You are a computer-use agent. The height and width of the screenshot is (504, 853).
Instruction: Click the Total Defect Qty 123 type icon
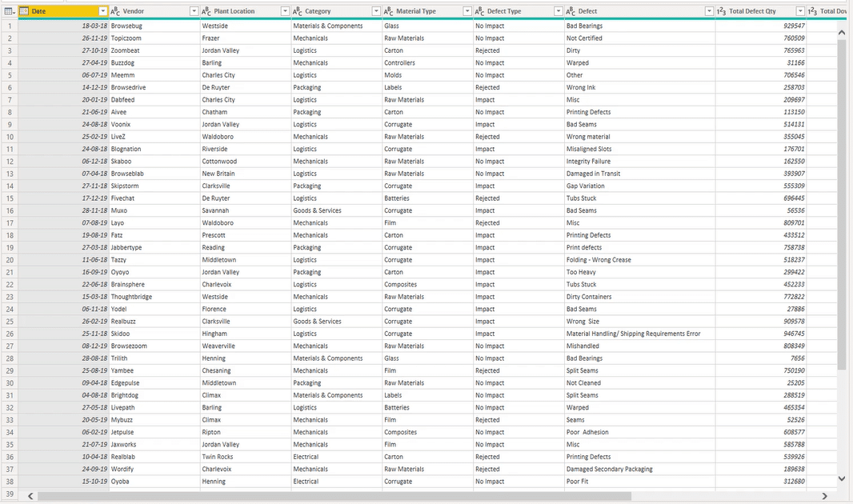coord(721,11)
